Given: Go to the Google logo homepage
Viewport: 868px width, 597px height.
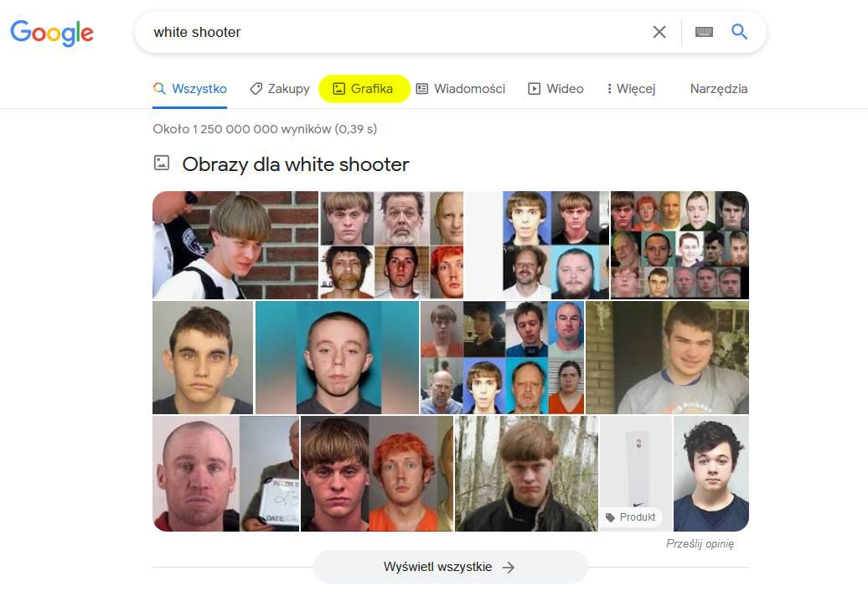Looking at the screenshot, I should (x=52, y=33).
